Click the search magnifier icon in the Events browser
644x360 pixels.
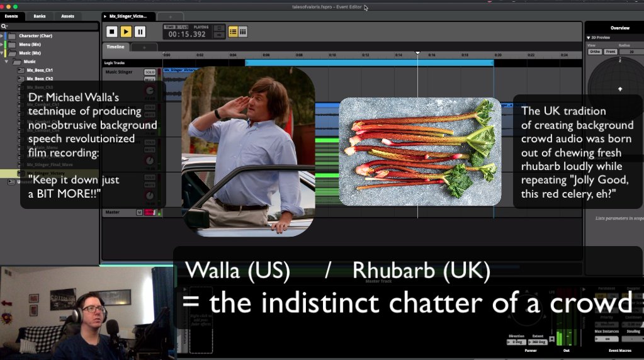click(4, 26)
